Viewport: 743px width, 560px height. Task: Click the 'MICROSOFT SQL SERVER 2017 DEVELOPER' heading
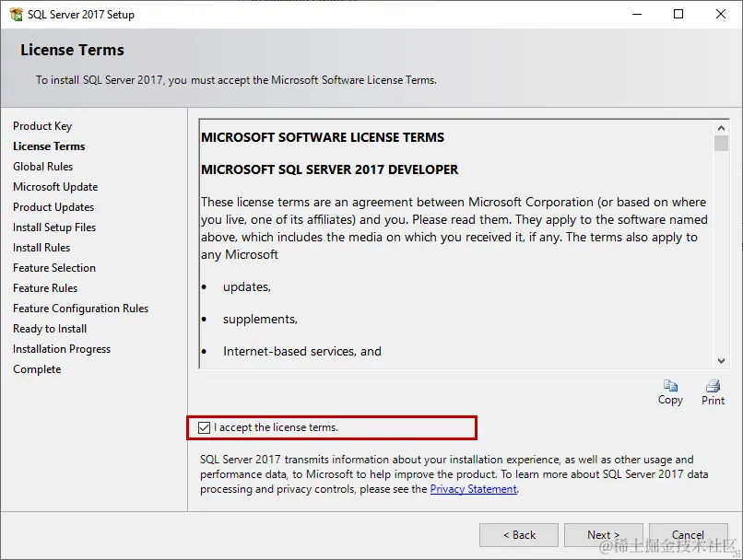click(x=330, y=169)
